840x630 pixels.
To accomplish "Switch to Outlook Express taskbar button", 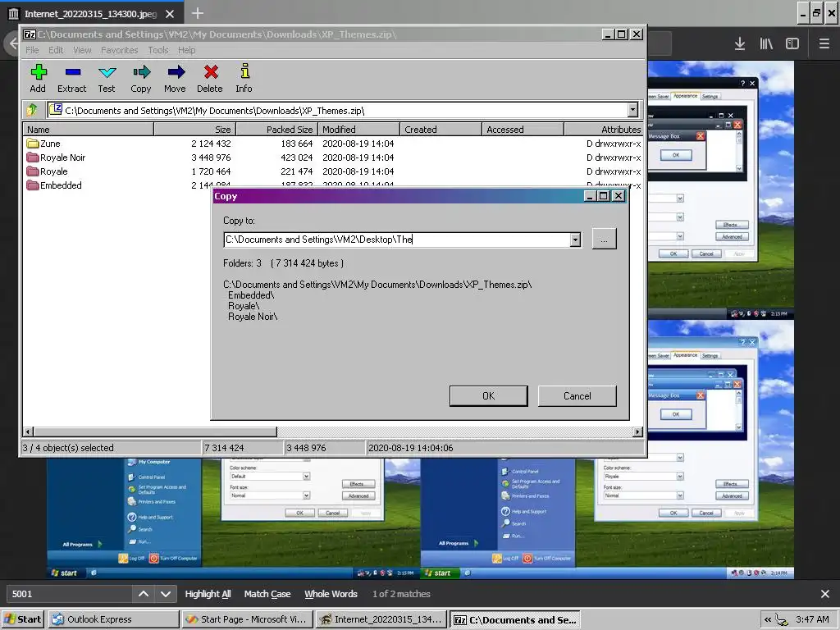I will click(113, 619).
